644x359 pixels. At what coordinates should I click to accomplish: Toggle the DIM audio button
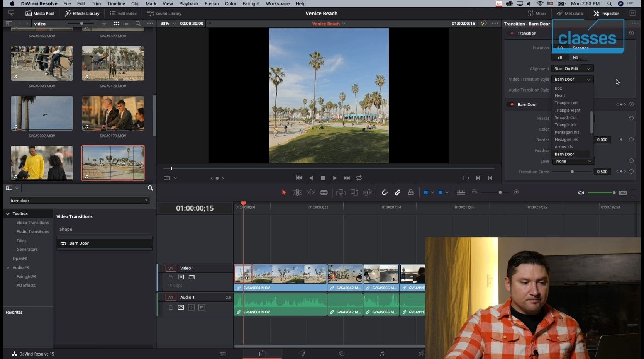pyautogui.click(x=623, y=193)
